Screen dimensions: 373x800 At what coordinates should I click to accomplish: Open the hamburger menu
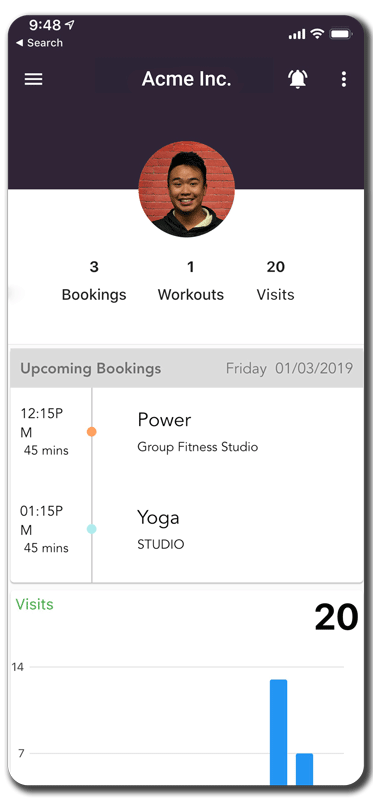point(34,79)
